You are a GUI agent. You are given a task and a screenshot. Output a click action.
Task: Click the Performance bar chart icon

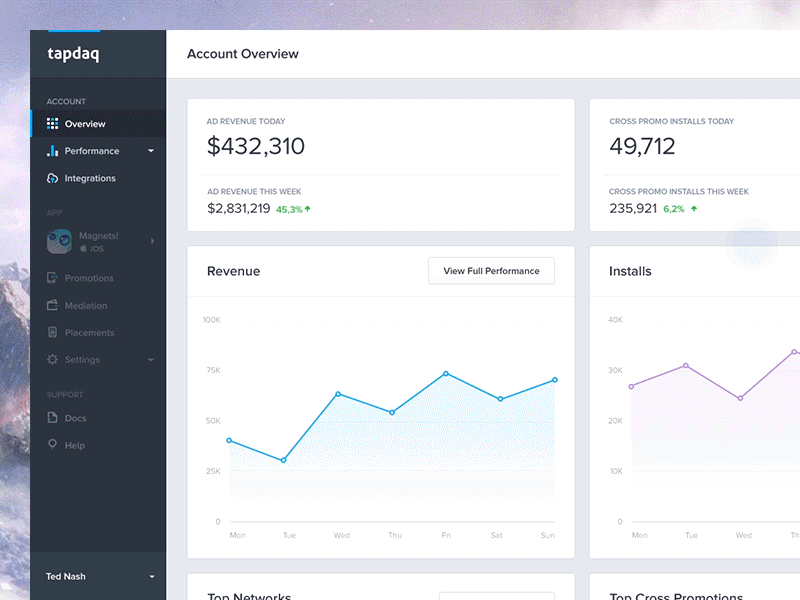pyautogui.click(x=53, y=151)
